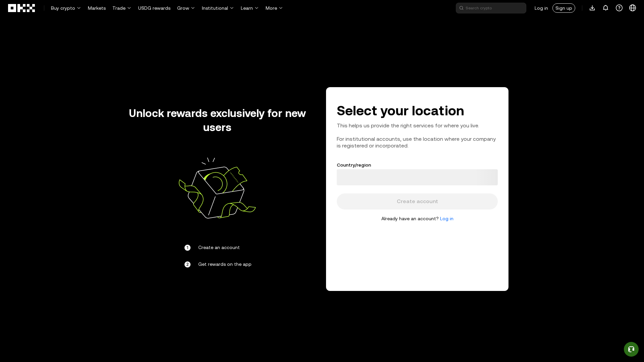Open the support chat headset icon
Viewport: 644px width, 362px height.
click(631, 349)
